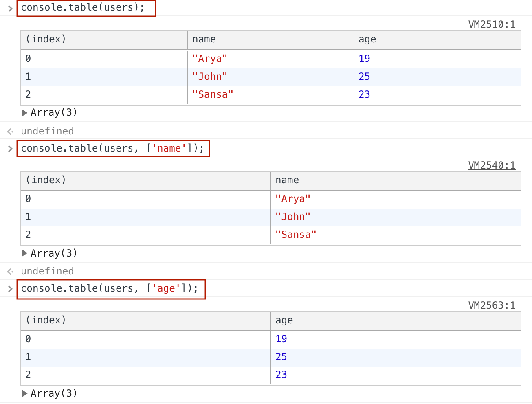
Task: Click the name header in second table
Action: click(x=396, y=180)
